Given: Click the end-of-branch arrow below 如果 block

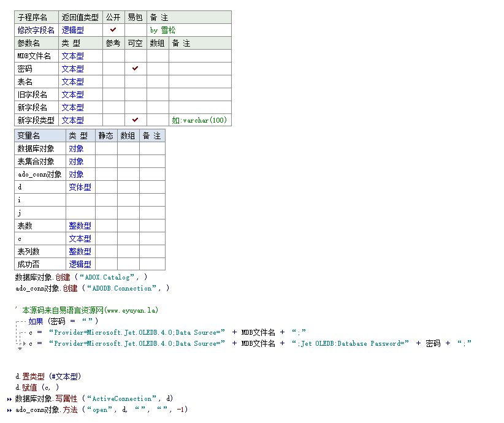Looking at the screenshot, I should pyautogui.click(x=20, y=348).
